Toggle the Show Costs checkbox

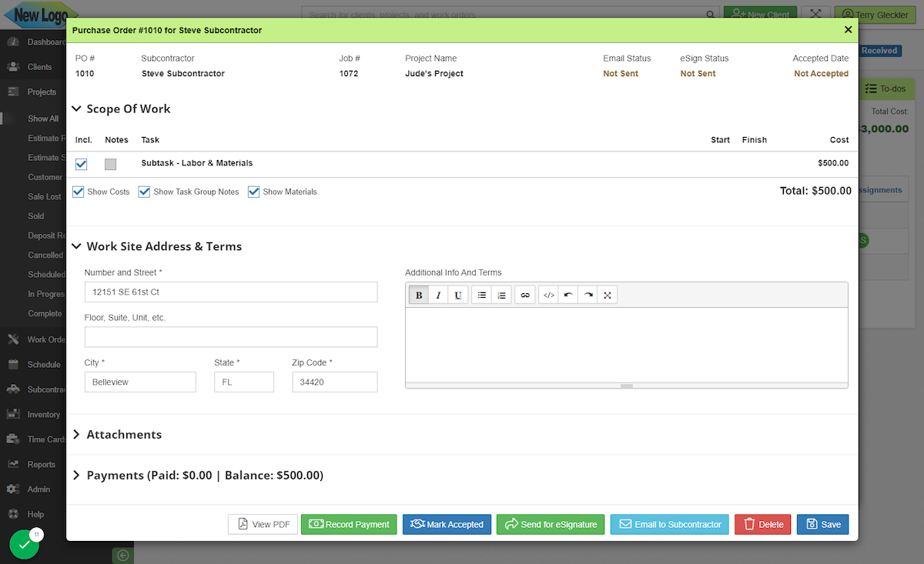coord(79,192)
